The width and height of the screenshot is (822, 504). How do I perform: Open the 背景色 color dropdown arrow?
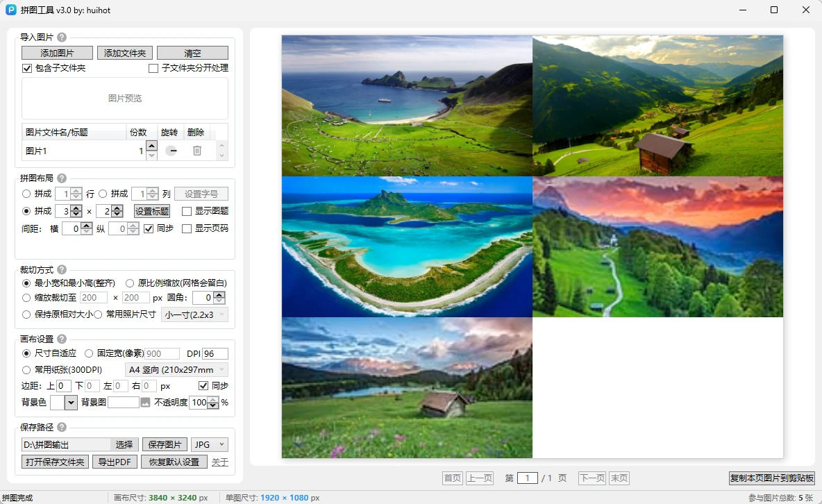[x=72, y=403]
